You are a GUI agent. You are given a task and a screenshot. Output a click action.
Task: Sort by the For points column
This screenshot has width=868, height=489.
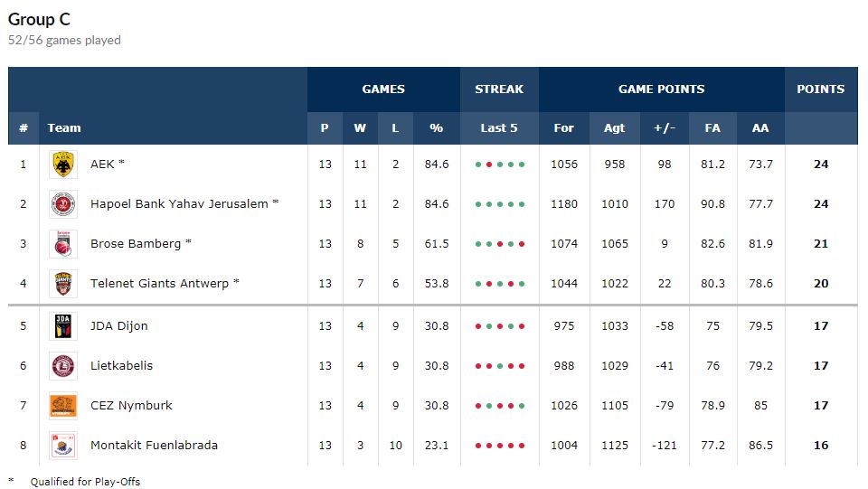[x=563, y=128]
